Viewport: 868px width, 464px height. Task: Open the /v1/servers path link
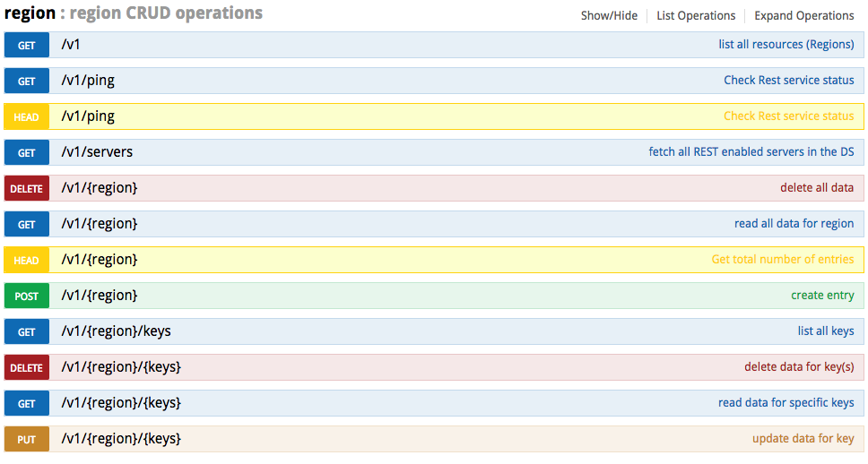click(x=97, y=152)
